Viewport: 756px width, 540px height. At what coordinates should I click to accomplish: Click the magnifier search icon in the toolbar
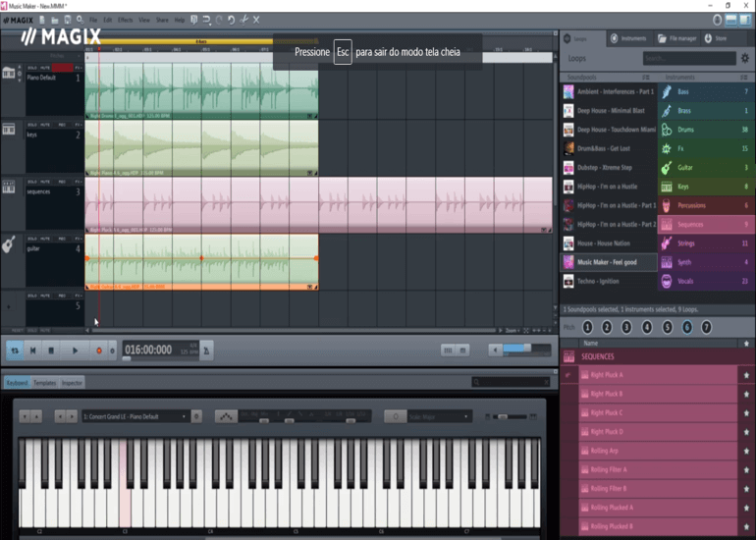coord(81,20)
